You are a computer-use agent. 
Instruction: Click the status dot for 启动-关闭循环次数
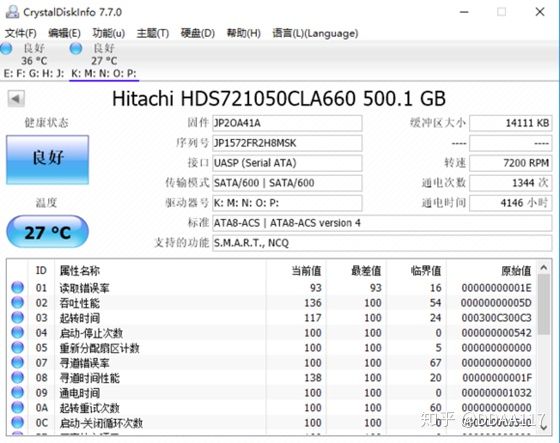[x=18, y=423]
